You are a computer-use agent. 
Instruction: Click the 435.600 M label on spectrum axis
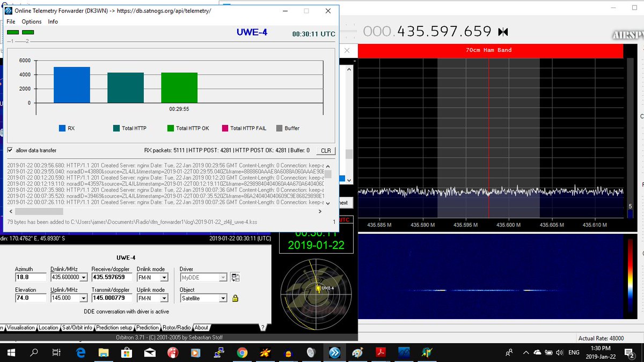508,225
